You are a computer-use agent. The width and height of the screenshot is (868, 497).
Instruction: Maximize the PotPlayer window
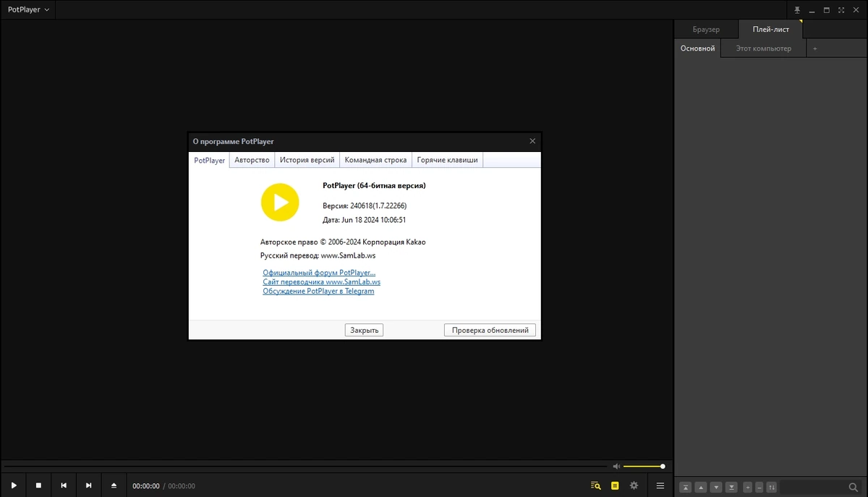[x=827, y=10]
